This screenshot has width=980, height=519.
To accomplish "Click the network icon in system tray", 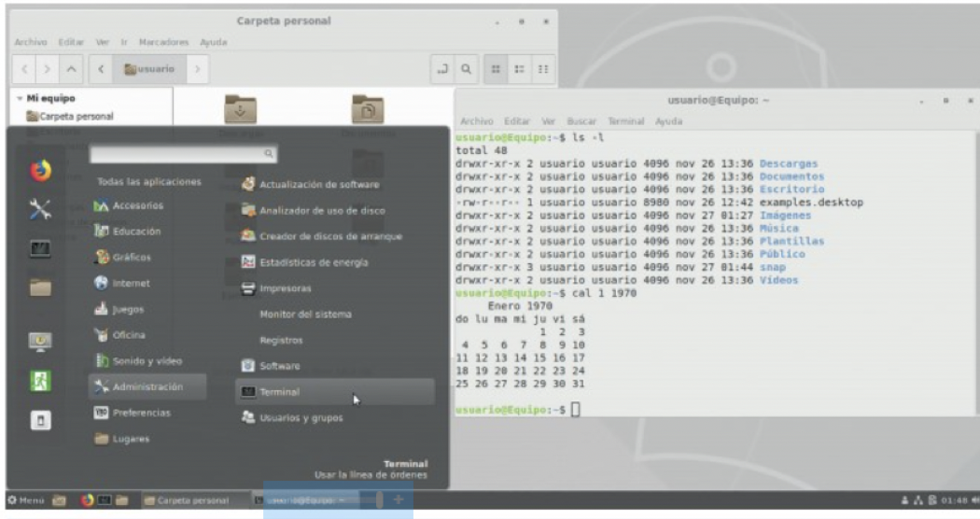I will (x=918, y=500).
